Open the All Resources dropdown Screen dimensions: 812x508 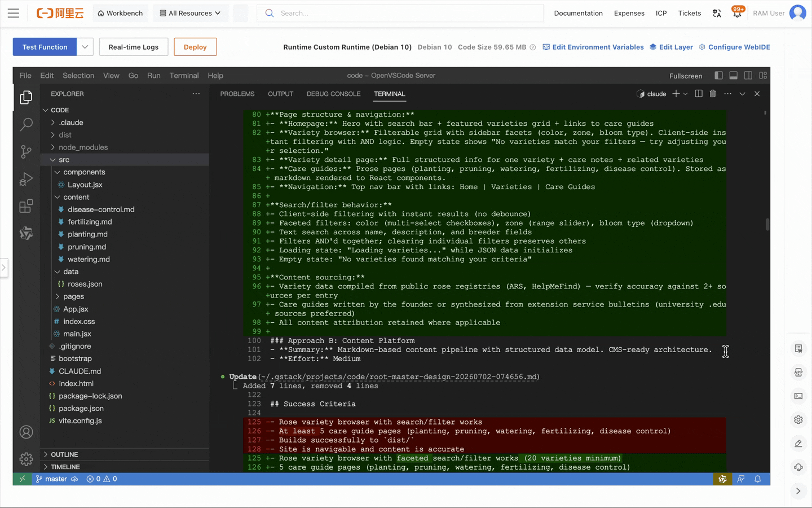190,13
